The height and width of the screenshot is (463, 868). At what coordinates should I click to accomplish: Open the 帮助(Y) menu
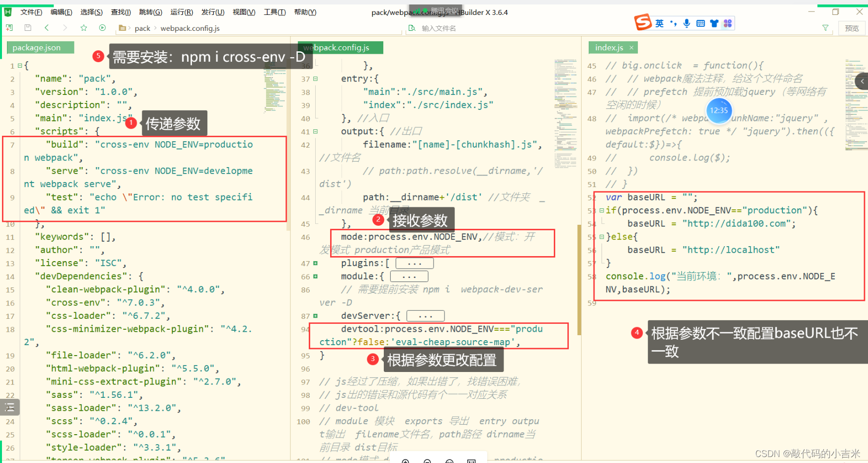click(305, 12)
